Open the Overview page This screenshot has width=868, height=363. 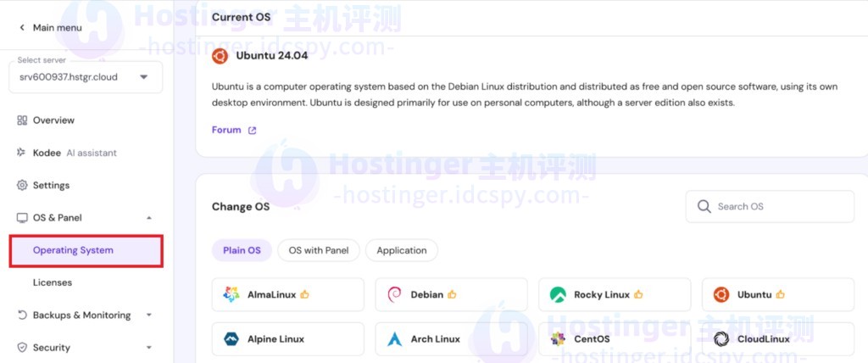click(x=53, y=120)
